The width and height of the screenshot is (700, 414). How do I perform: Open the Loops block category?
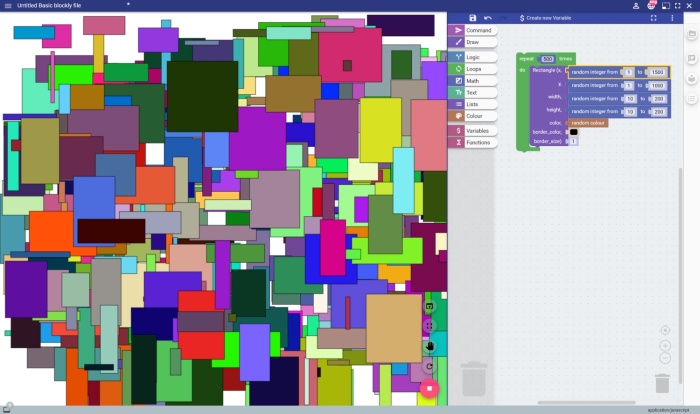point(473,69)
